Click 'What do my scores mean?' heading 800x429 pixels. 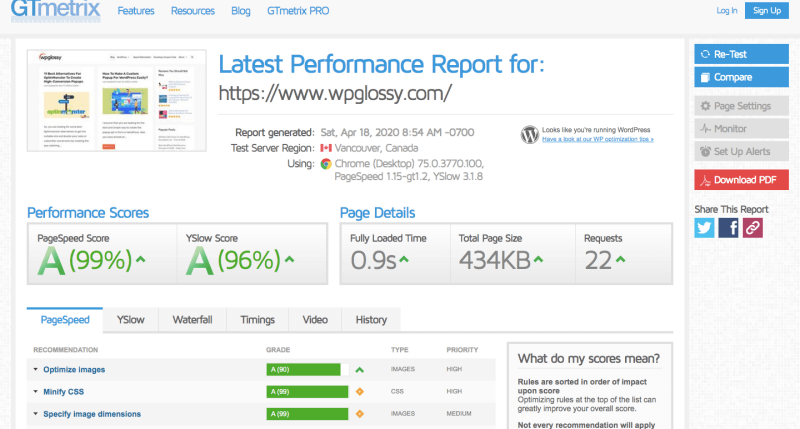coord(589,359)
